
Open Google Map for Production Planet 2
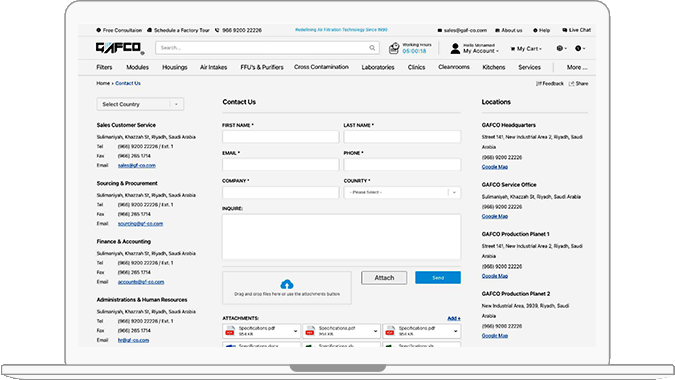(495, 335)
